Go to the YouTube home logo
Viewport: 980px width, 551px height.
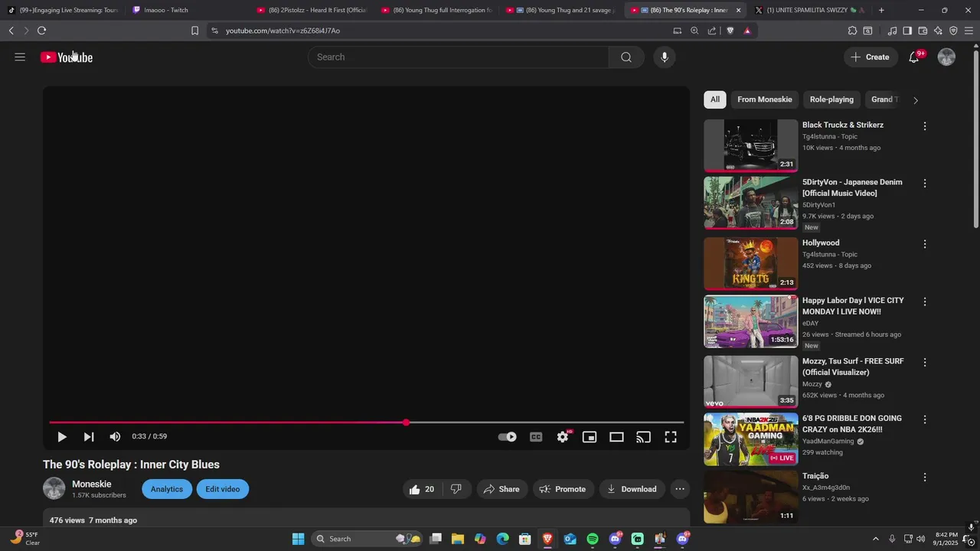point(67,57)
